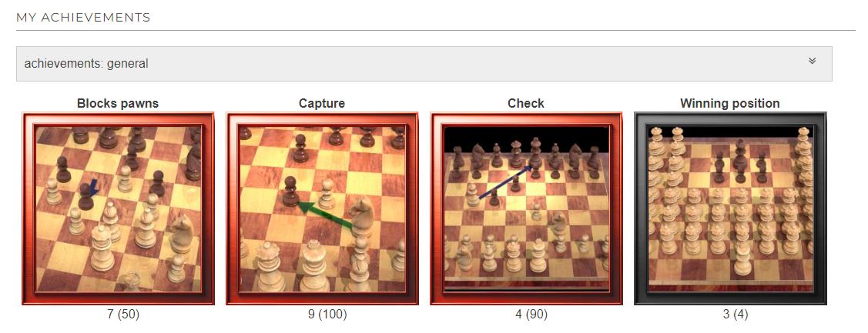Open the 'achievements: general' dropdown bar
868x333 pixels.
[x=424, y=64]
